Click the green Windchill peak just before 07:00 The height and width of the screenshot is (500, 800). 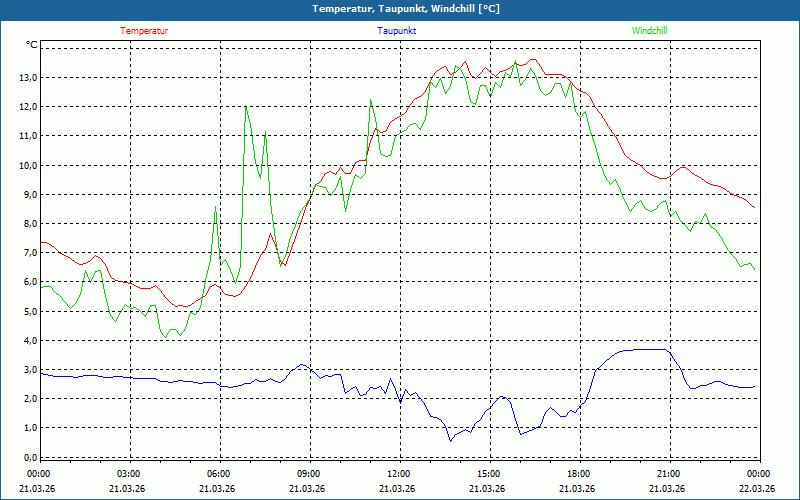click(246, 106)
